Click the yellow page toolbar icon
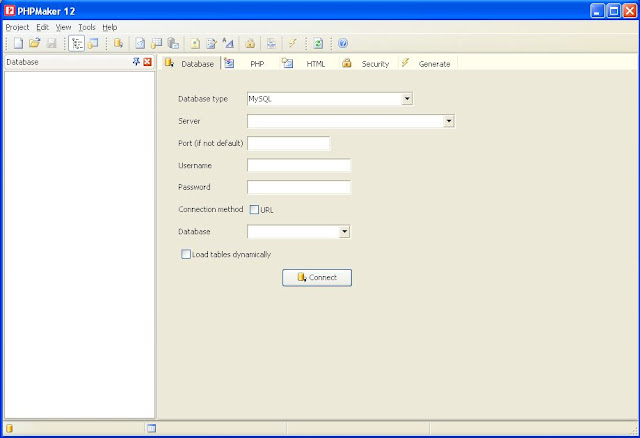 pyautogui.click(x=195, y=43)
